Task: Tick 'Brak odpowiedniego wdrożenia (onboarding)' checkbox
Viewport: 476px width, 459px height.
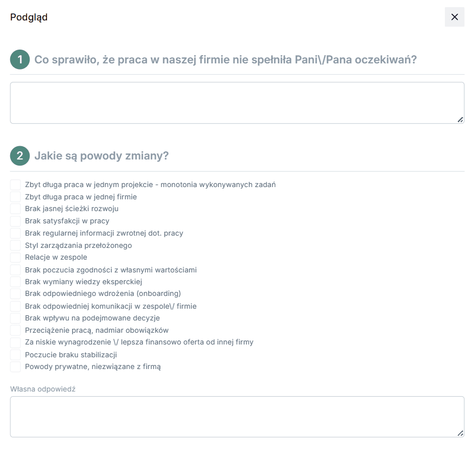Action: coord(16,293)
